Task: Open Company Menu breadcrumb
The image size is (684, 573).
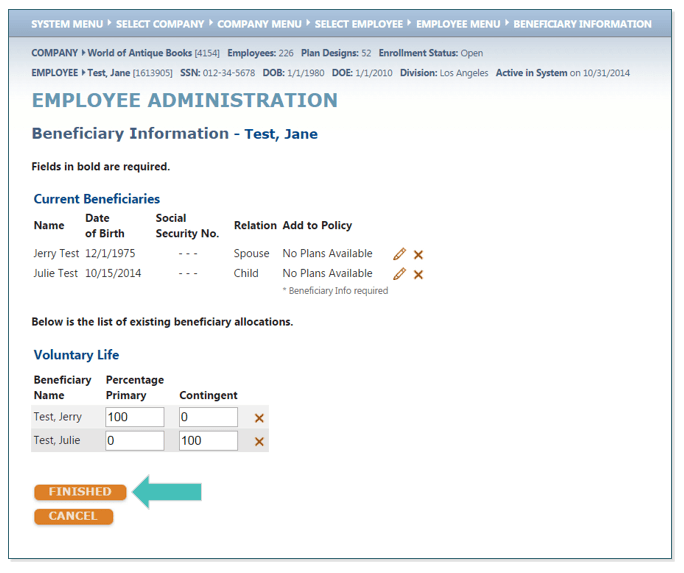Action: (260, 24)
